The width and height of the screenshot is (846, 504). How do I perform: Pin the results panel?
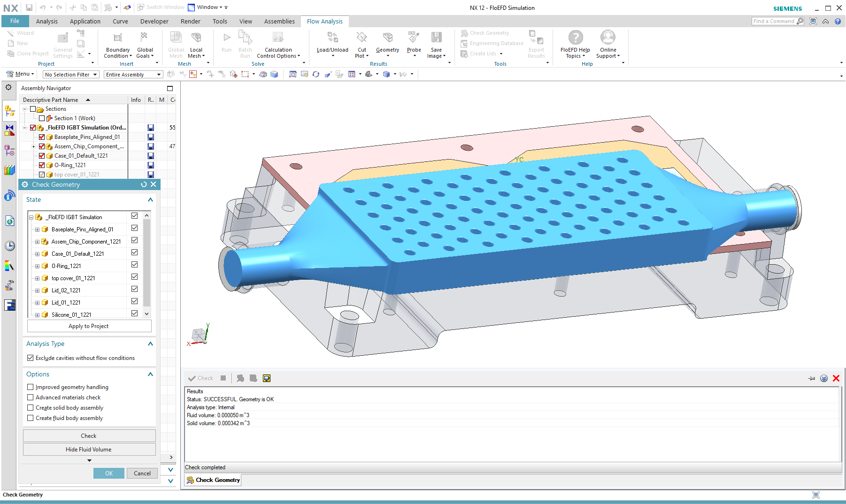pyautogui.click(x=812, y=378)
